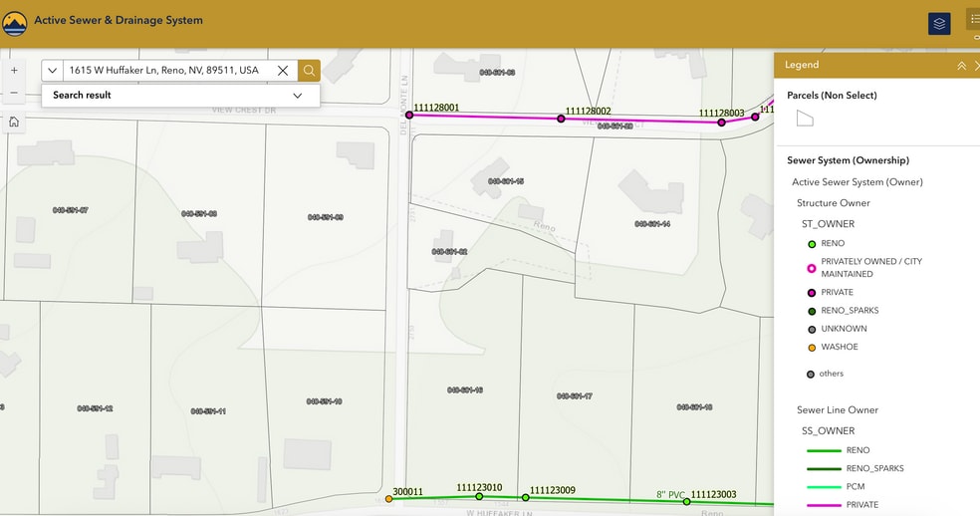Select manhole node 111128003
This screenshot has width=980, height=516.
click(x=721, y=123)
